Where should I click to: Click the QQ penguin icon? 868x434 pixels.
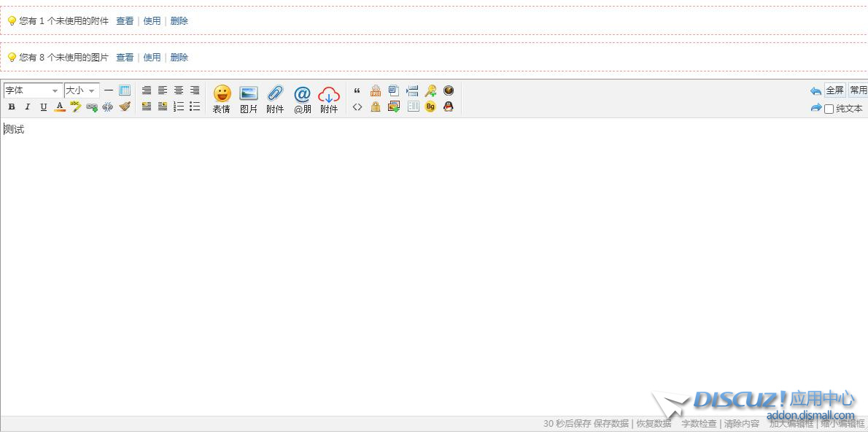coord(449,107)
